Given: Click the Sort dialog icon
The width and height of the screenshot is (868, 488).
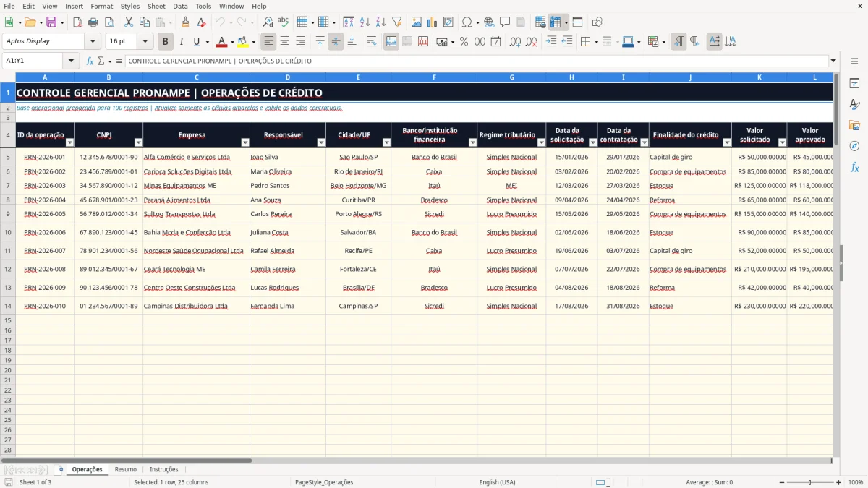Looking at the screenshot, I should coord(349,22).
